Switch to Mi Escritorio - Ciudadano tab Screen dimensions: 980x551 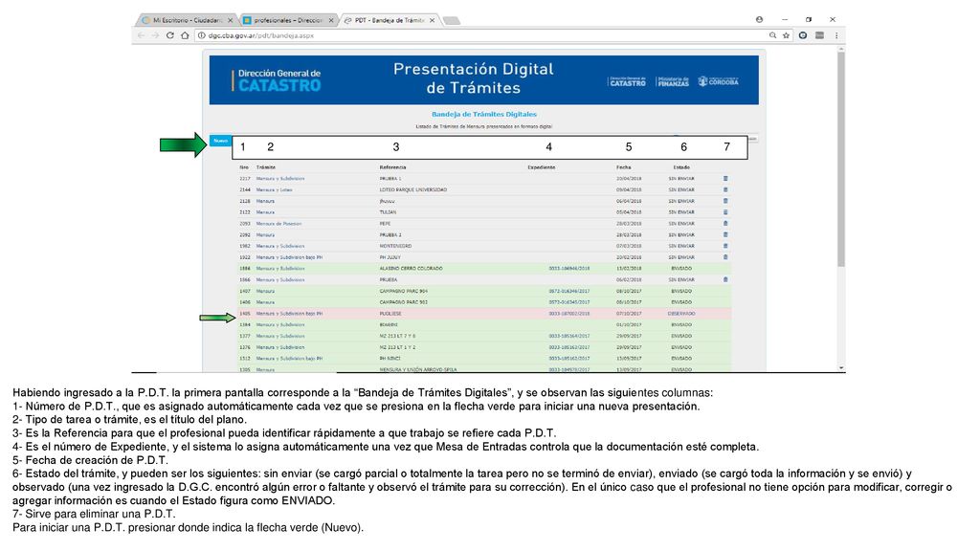click(x=187, y=21)
